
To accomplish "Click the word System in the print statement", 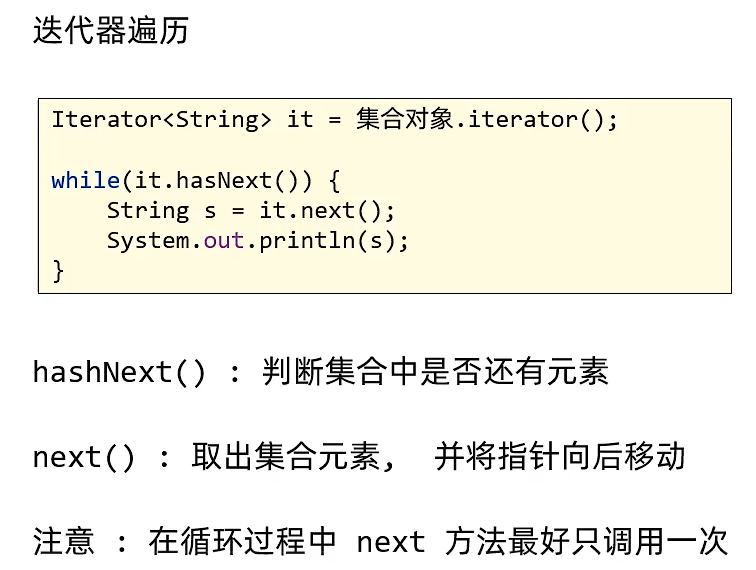I will click(x=147, y=241).
